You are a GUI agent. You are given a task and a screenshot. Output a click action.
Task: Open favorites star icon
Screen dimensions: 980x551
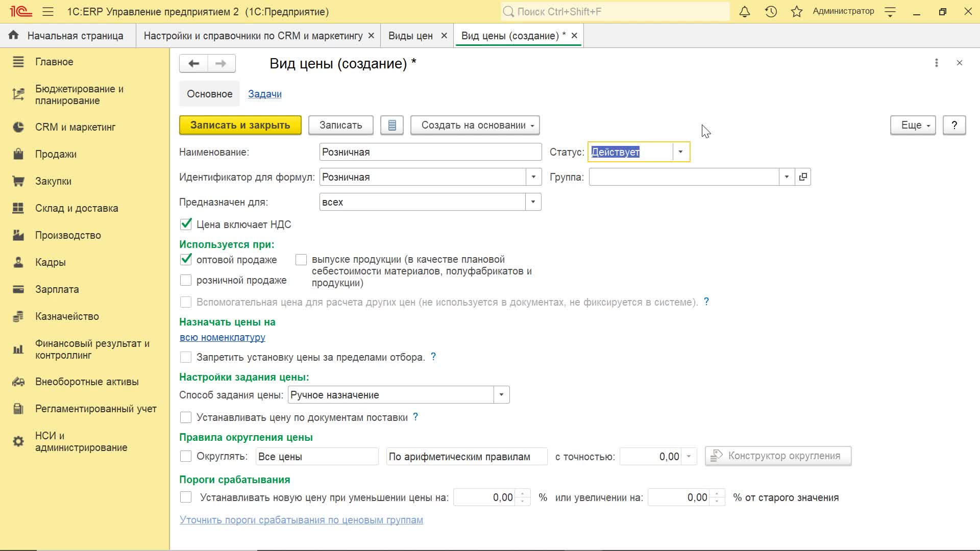pyautogui.click(x=797, y=11)
